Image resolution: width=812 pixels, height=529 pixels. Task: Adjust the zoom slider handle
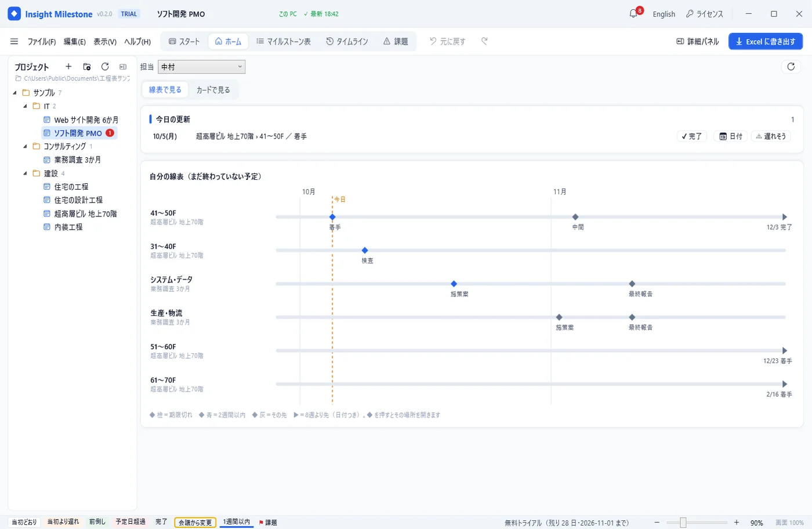coord(683,523)
